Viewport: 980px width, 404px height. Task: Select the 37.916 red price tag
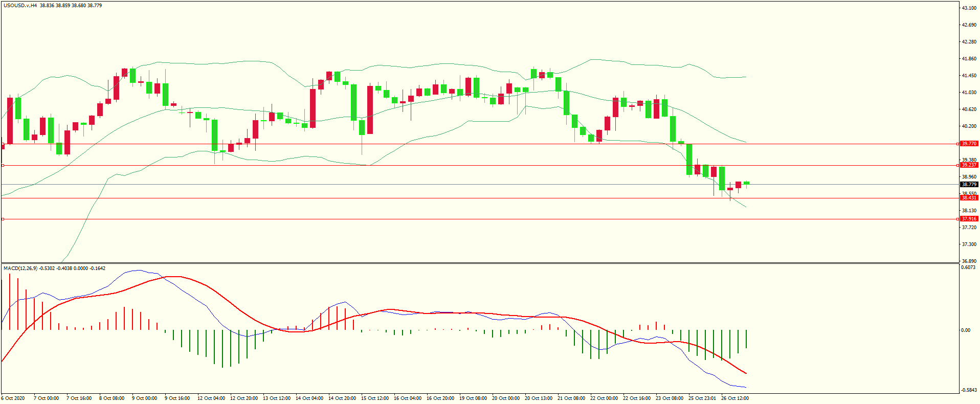tap(969, 219)
